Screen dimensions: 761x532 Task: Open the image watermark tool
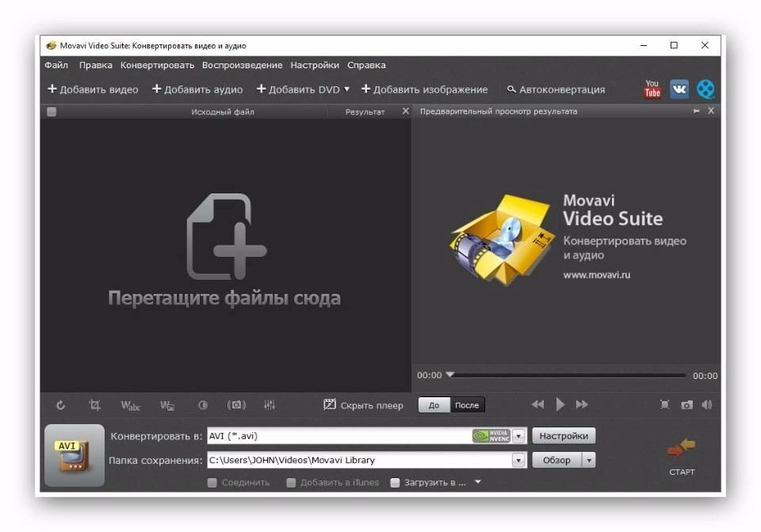[167, 405]
